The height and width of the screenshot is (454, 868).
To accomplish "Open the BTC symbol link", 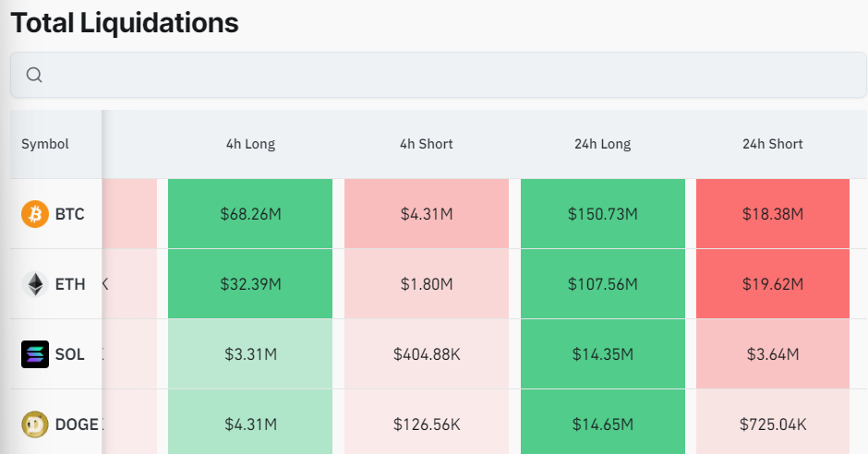I will coord(69,214).
